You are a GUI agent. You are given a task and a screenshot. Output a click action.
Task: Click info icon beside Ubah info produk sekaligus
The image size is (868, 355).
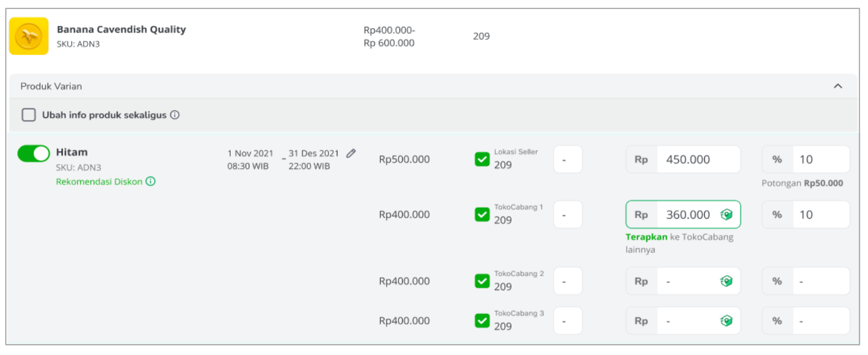point(175,115)
